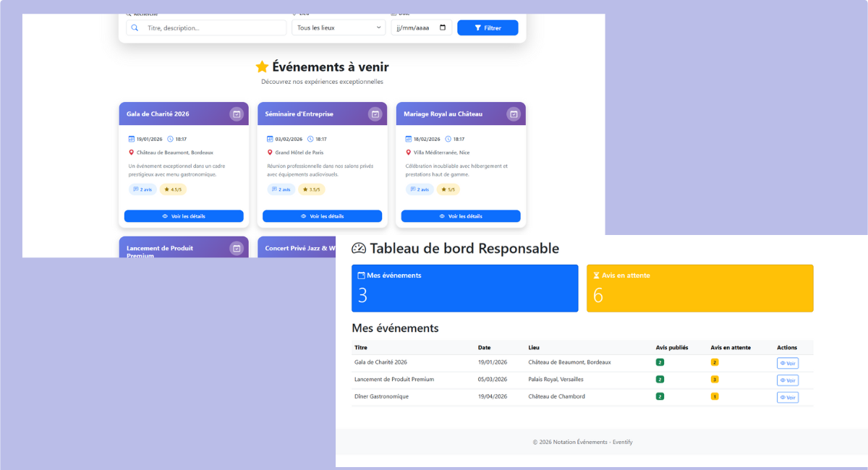View details for Mariage Royal au Château
The height and width of the screenshot is (470, 868).
point(461,216)
